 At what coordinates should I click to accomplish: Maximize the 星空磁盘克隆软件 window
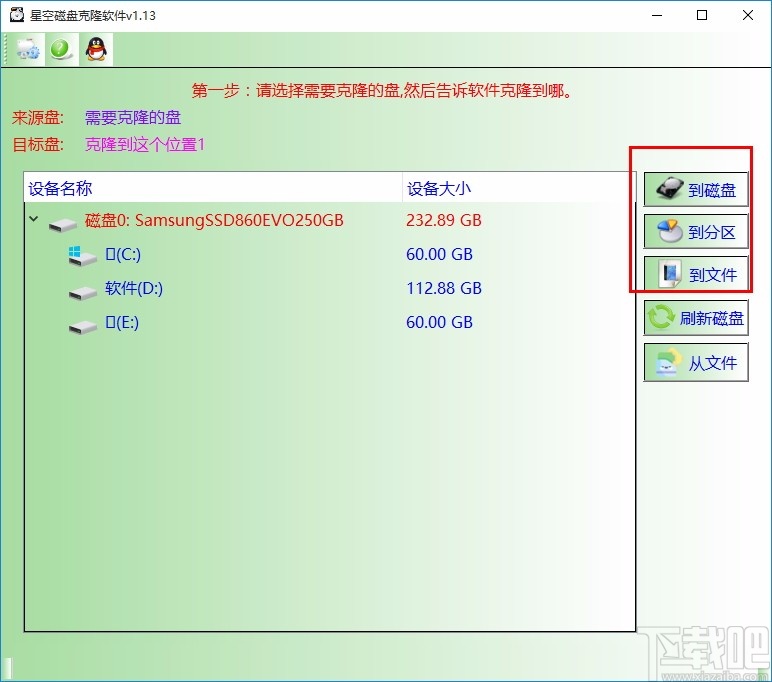(x=702, y=15)
